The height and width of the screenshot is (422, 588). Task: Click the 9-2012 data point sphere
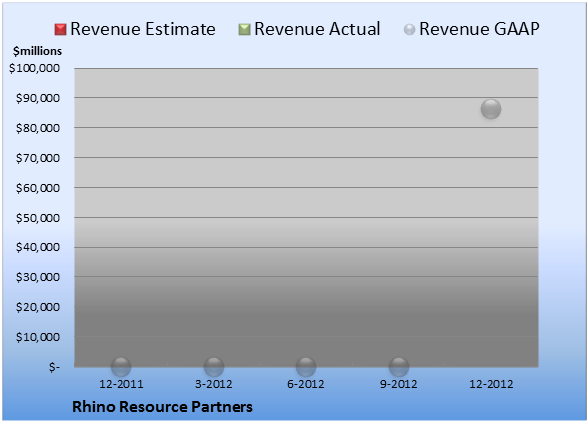click(399, 367)
